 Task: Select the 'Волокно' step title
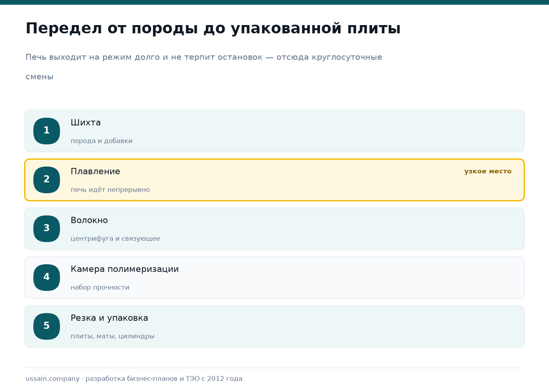(x=89, y=220)
